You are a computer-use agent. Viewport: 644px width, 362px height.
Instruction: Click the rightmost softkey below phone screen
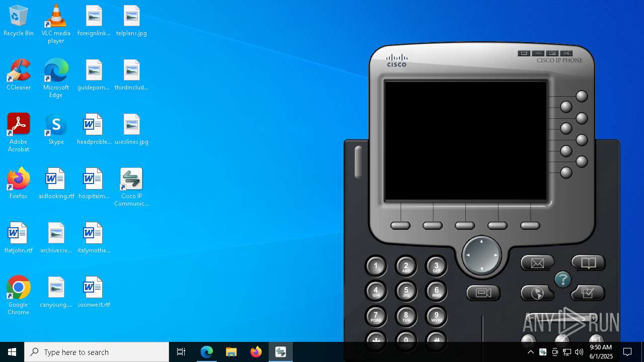coord(530,226)
